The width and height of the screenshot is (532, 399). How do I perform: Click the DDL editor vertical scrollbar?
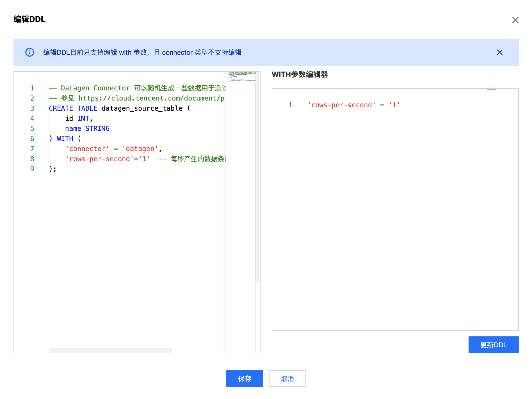click(258, 178)
